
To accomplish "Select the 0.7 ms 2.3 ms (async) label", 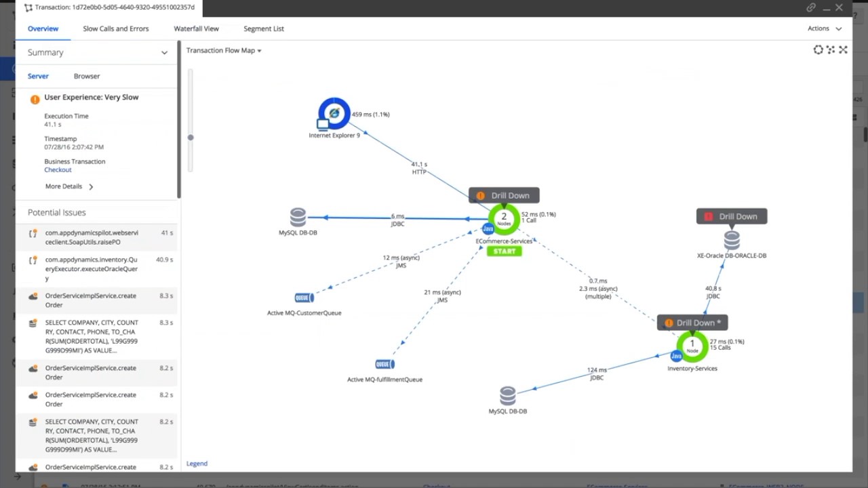I will (x=598, y=288).
